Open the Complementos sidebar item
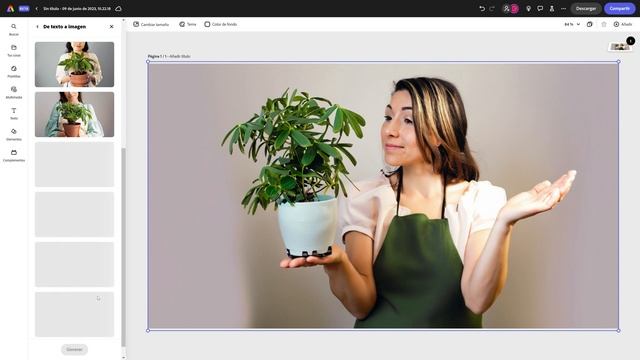Screen dimensions: 640x360 pos(14,156)
